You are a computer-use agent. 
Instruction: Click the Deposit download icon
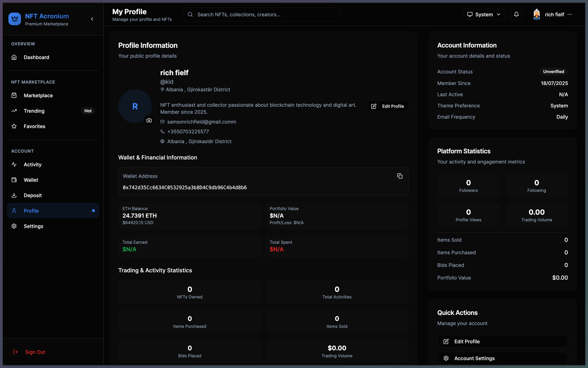tap(14, 195)
